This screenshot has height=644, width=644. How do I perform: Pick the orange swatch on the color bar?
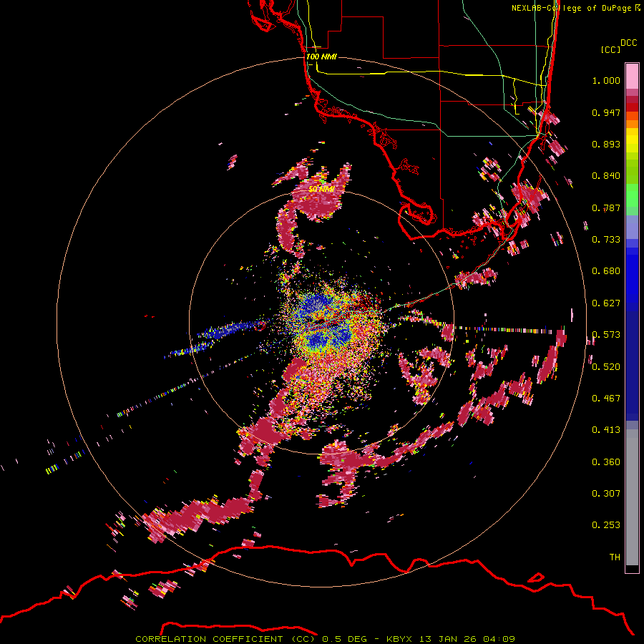click(x=632, y=124)
